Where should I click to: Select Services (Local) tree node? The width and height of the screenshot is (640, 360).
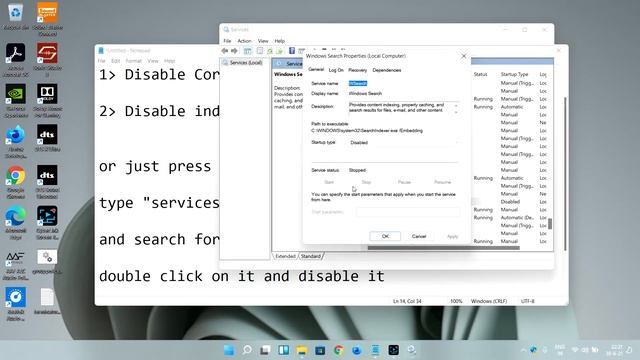pos(245,62)
